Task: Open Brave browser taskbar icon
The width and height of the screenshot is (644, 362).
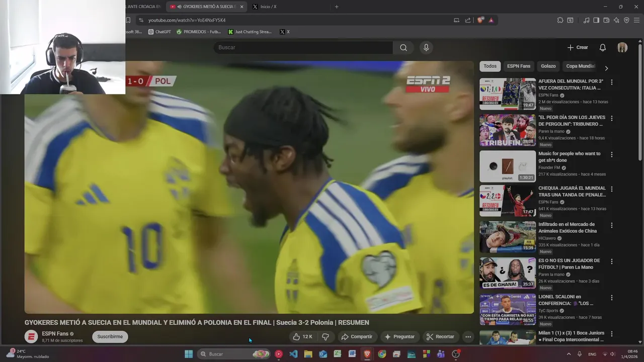Action: (367, 354)
